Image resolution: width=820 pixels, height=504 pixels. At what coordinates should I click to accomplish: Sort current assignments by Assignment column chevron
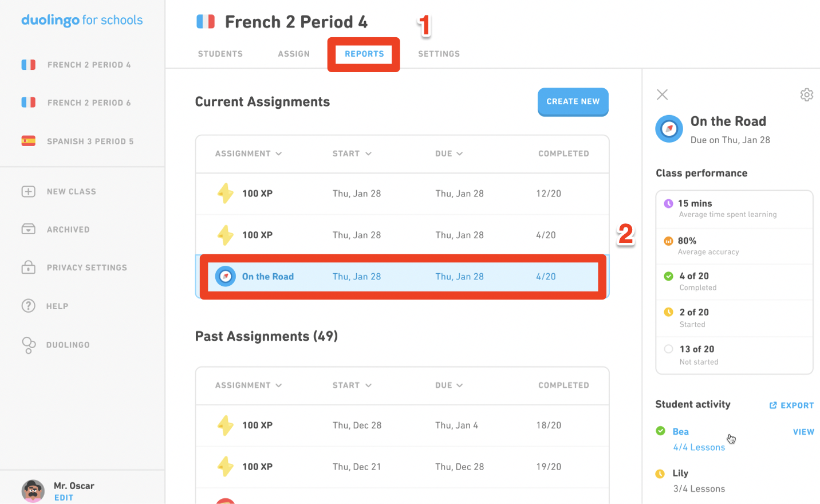tap(279, 153)
